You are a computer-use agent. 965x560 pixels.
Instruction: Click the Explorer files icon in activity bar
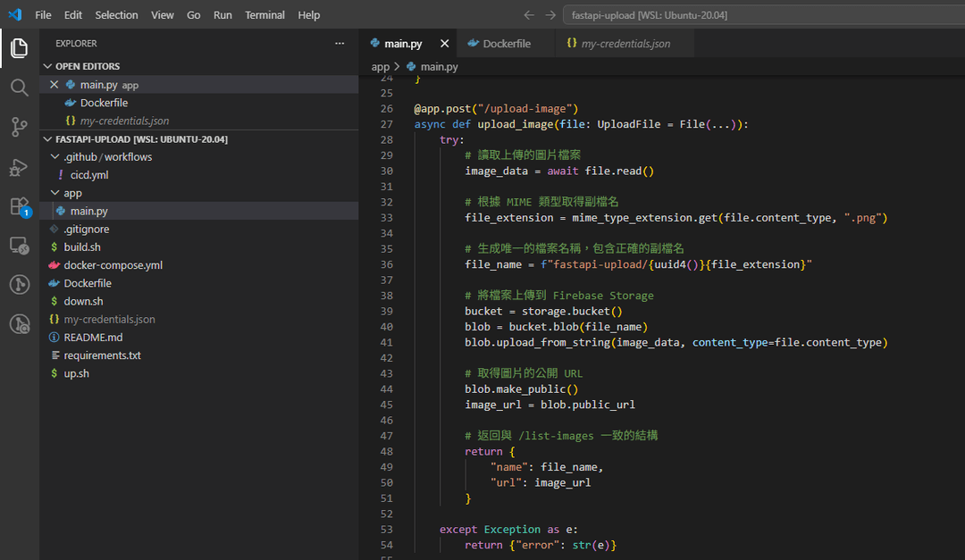(19, 48)
